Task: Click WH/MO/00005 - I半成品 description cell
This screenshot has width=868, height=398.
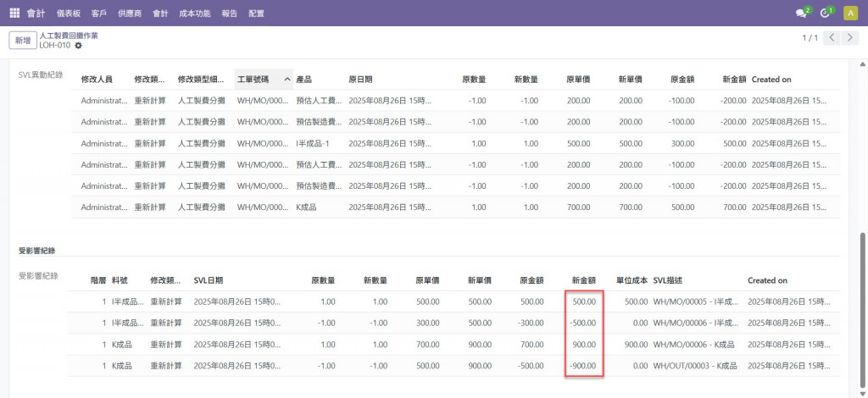Action: (696, 301)
